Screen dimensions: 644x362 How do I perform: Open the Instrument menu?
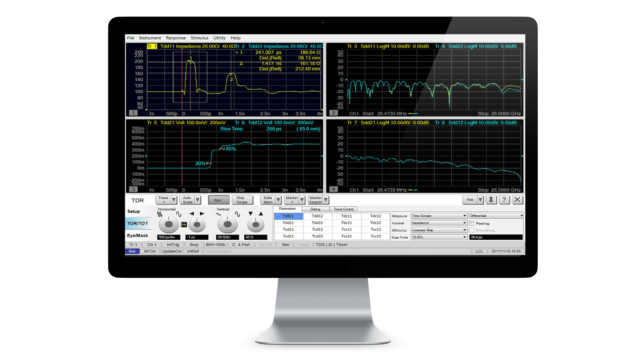tap(150, 38)
